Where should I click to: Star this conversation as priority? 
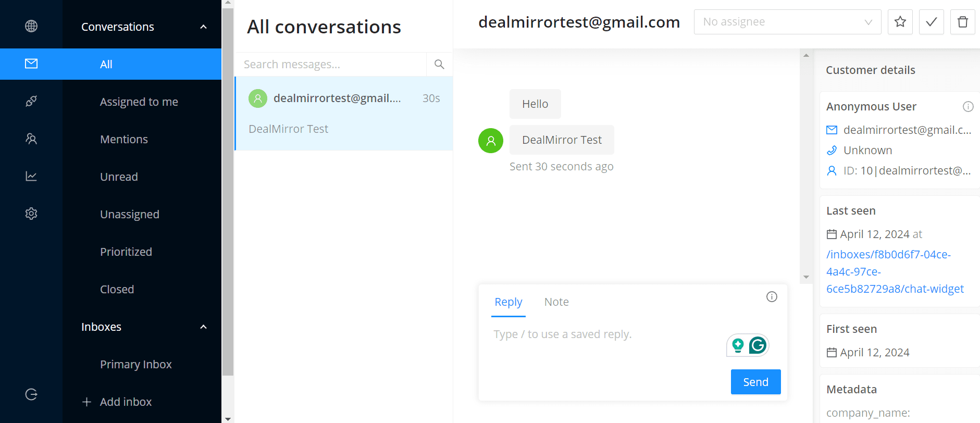coord(900,22)
